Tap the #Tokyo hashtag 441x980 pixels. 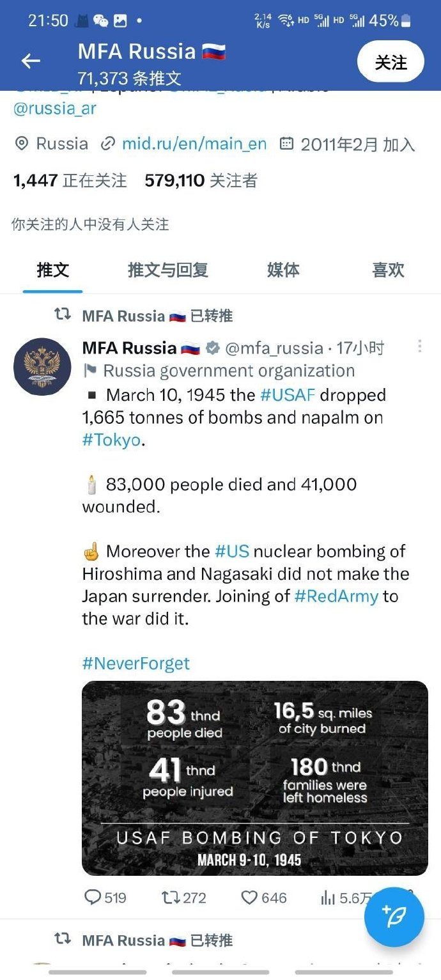coord(111,440)
